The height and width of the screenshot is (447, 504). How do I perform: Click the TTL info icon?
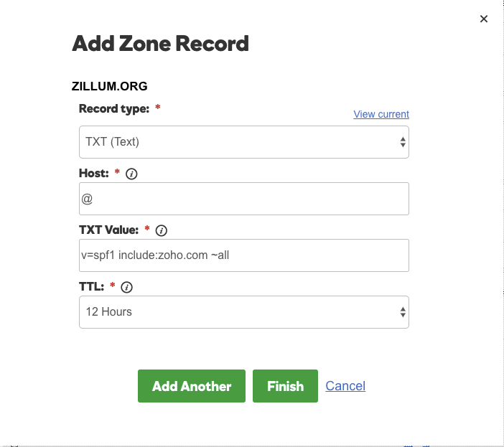127,287
